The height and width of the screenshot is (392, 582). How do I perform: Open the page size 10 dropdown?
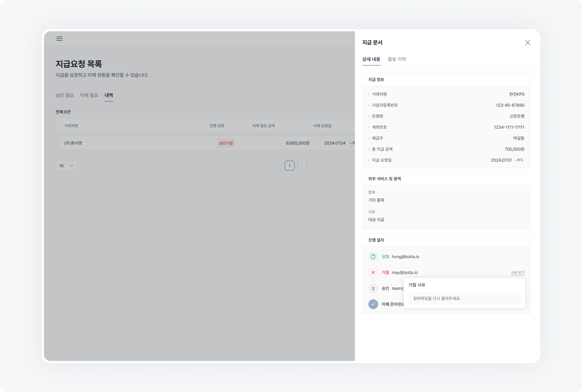pos(66,165)
